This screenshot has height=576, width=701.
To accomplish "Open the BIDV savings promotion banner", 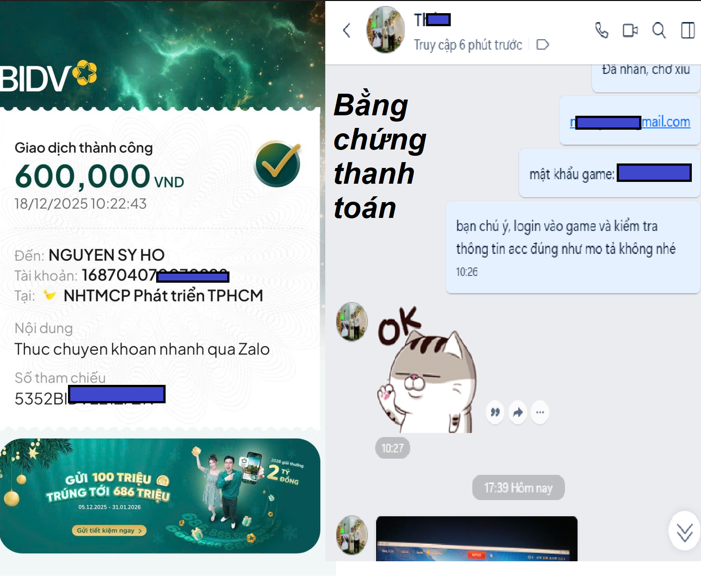I will [x=160, y=496].
